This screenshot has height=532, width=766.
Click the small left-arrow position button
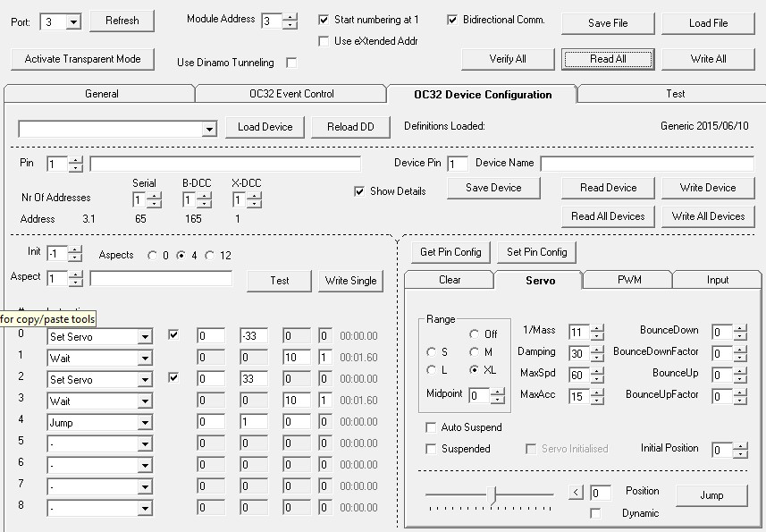[x=576, y=492]
